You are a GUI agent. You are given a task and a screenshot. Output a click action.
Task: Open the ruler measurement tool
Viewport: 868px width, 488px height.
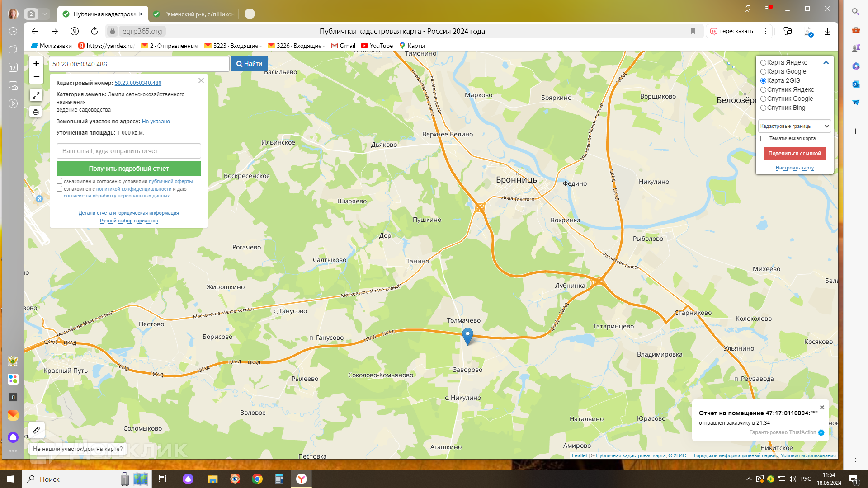(x=37, y=430)
